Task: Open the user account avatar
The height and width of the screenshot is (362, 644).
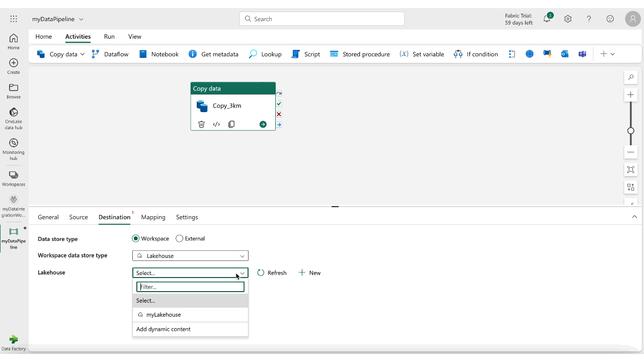Action: [632, 19]
